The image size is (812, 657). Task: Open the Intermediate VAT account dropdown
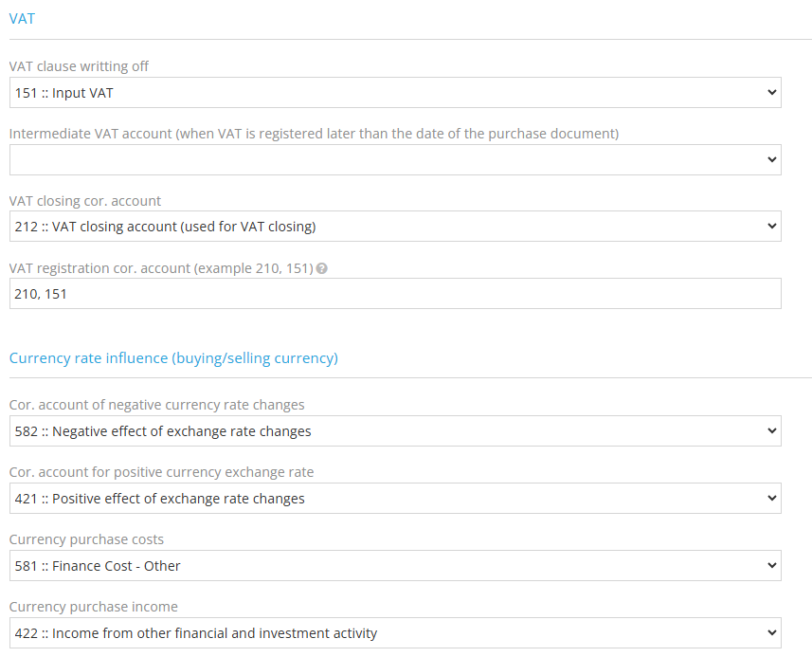pos(393,159)
